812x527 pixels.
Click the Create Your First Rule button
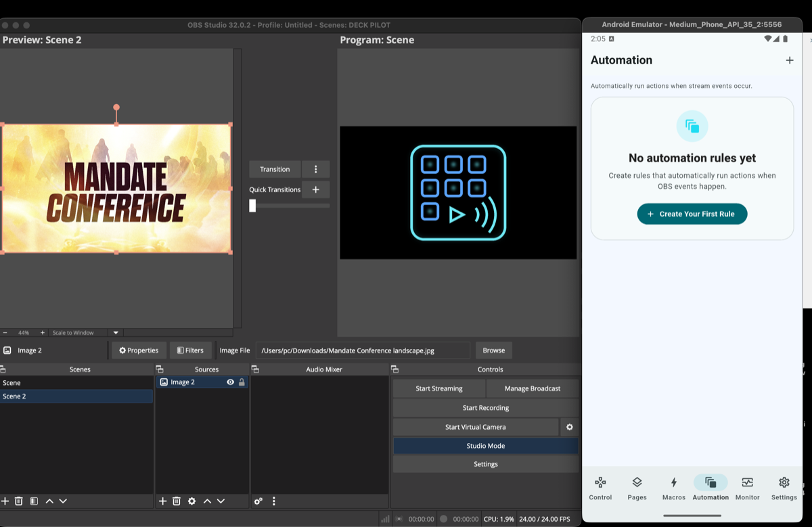click(x=692, y=213)
